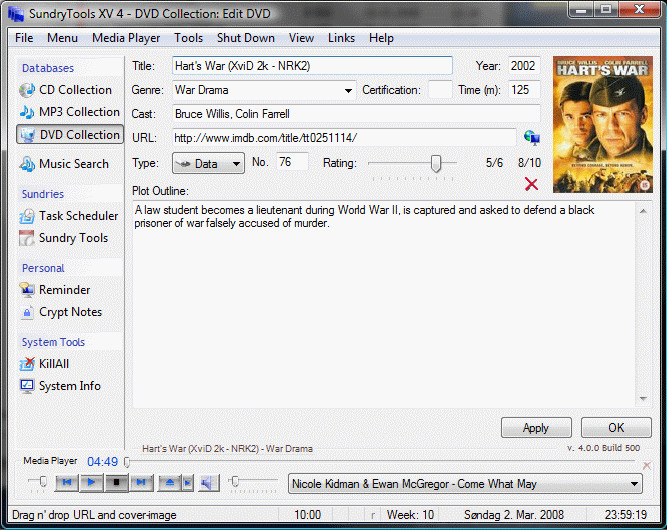
Task: Open the File menu
Action: 24,38
